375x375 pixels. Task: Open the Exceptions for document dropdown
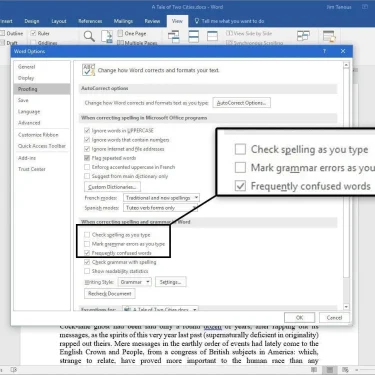click(160, 309)
